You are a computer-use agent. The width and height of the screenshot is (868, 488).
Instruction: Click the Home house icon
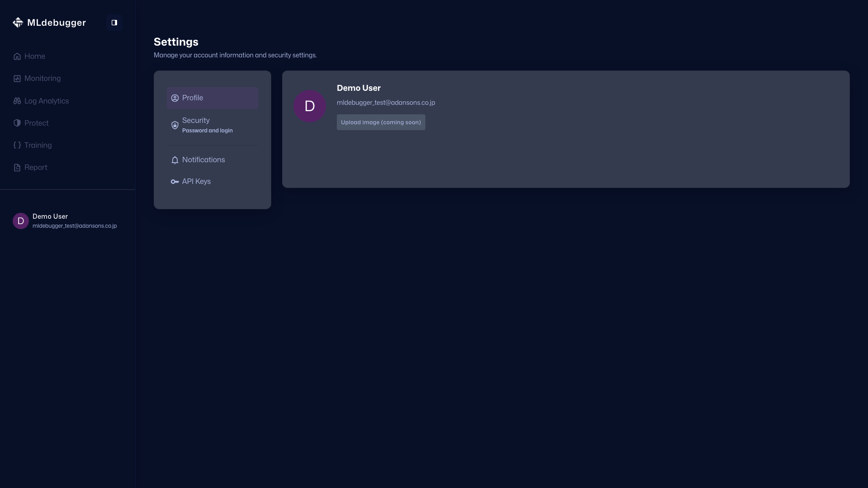(17, 56)
